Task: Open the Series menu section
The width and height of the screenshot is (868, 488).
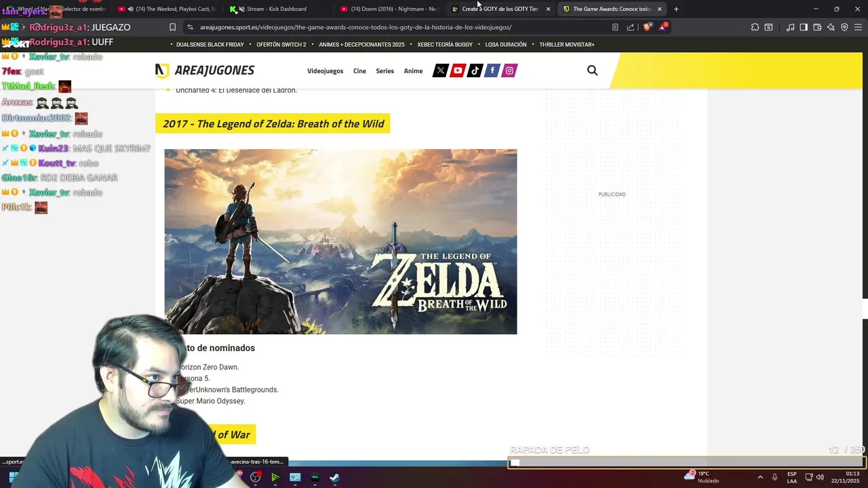Action: point(384,71)
